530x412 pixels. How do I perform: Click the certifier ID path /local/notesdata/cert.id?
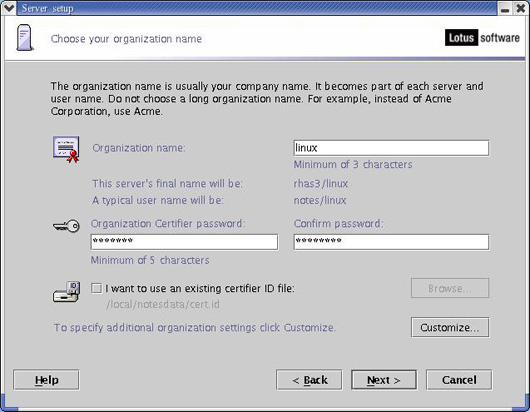[x=163, y=304]
